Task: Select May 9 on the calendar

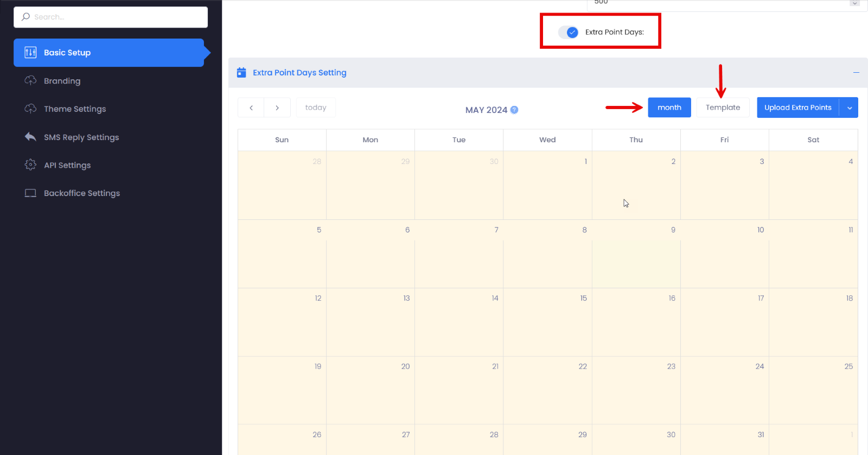Action: (x=636, y=254)
